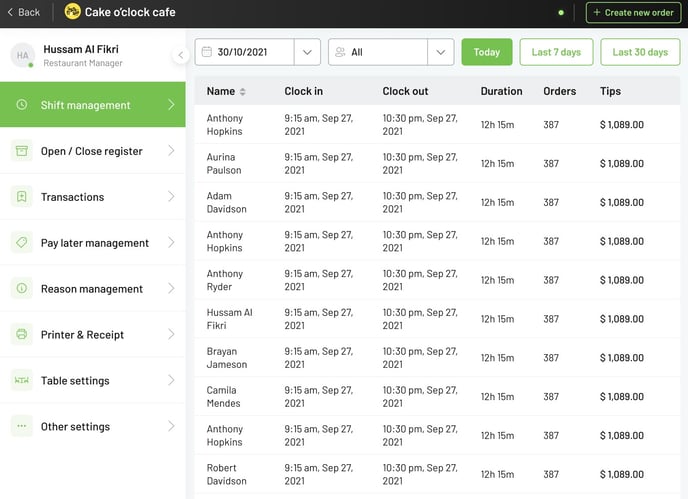Click the Clock out column header
This screenshot has width=688, height=499.
coord(405,91)
